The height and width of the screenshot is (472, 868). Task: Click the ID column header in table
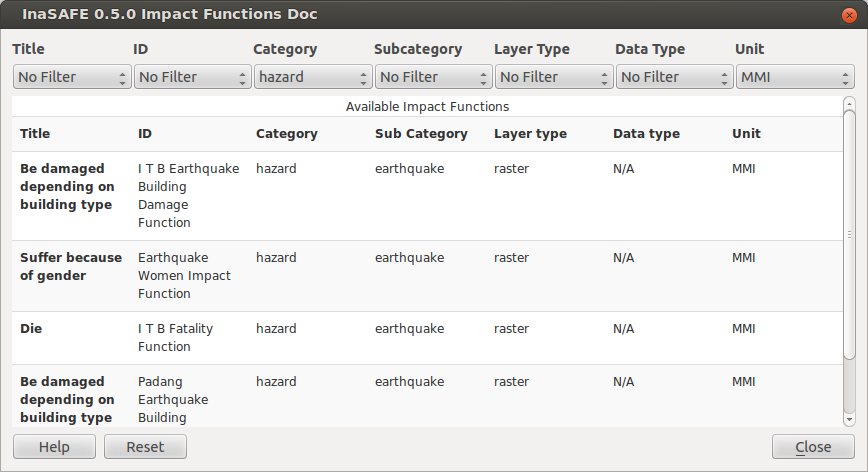coord(144,133)
